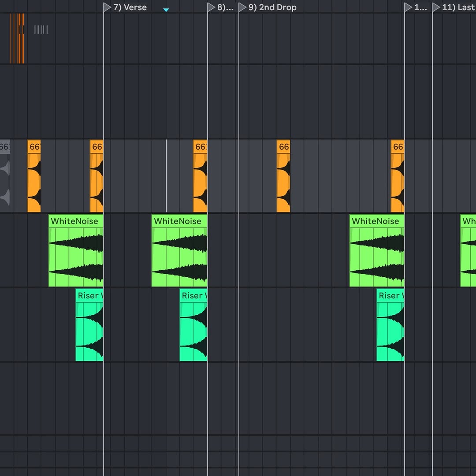The height and width of the screenshot is (476, 476).
Task: Select the greyed-out deactivated 66 clip
Action: pyautogui.click(x=5, y=176)
